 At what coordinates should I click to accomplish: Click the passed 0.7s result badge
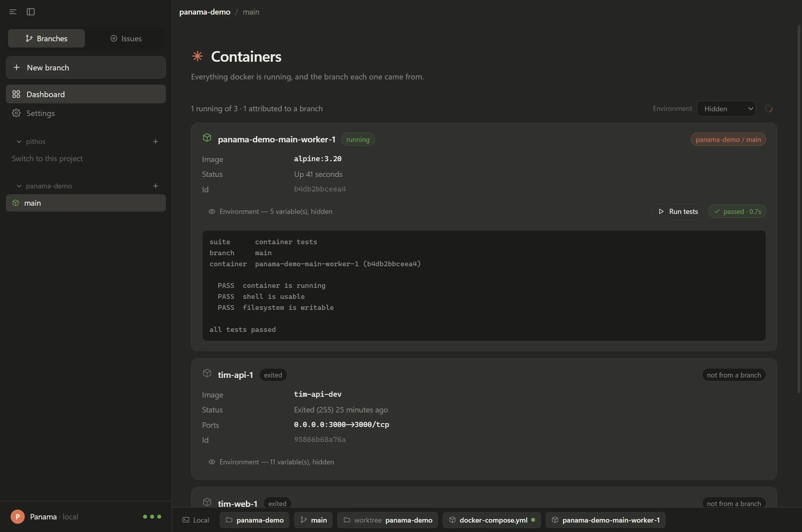click(x=737, y=212)
